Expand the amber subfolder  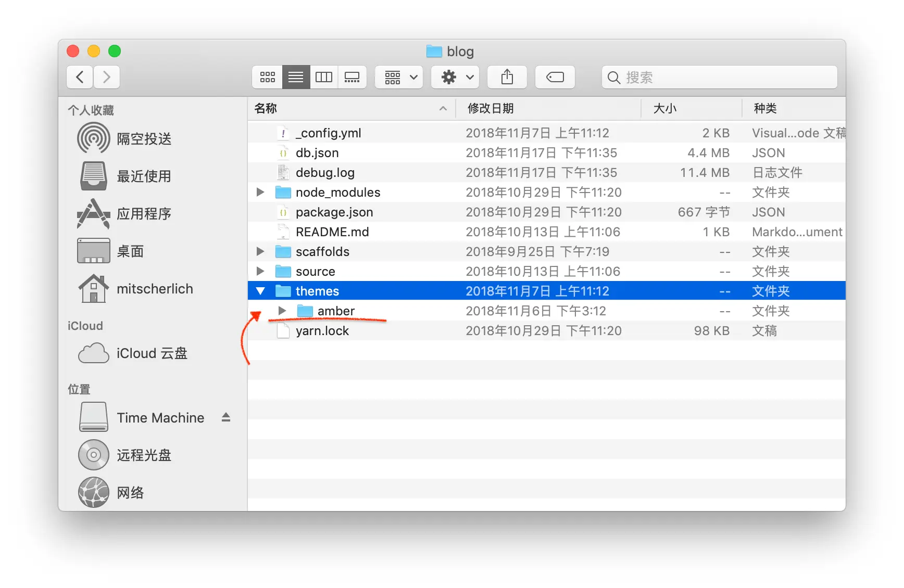[282, 311]
